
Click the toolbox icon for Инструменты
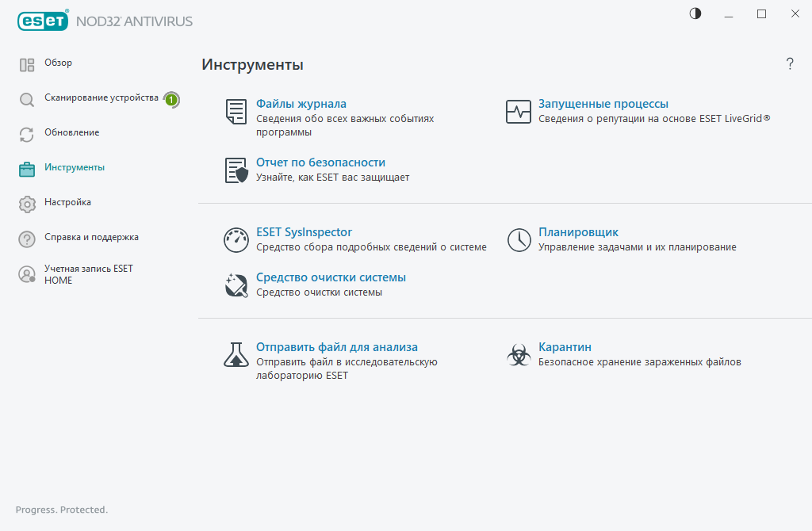coord(27,170)
